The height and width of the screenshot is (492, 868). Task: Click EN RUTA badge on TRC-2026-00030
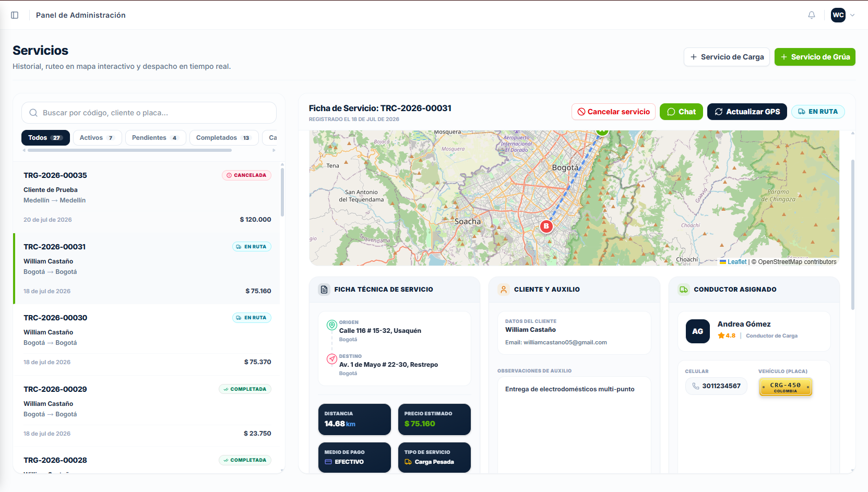pos(252,318)
